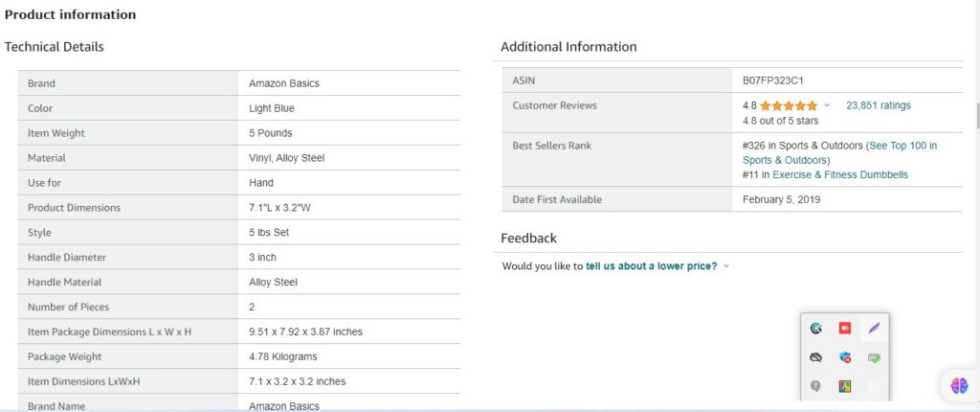Open the green checkmark tray icon
Viewport: 980px width, 412px height.
tap(874, 357)
